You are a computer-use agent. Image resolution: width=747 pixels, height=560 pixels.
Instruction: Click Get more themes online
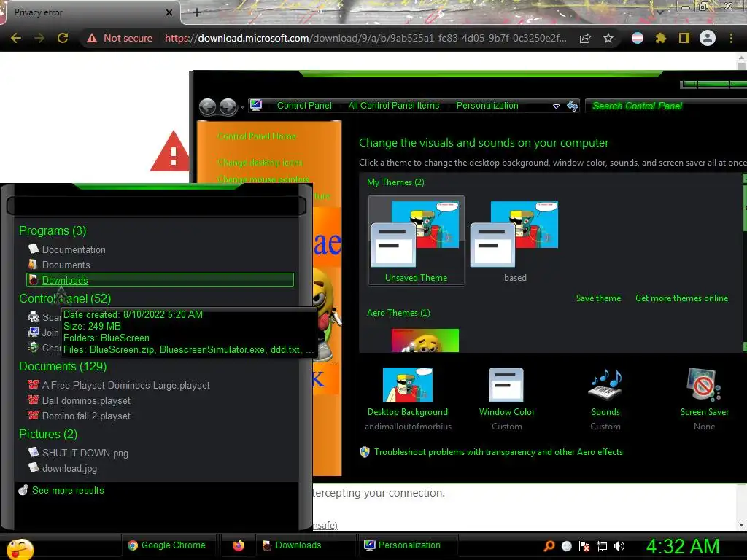point(682,298)
